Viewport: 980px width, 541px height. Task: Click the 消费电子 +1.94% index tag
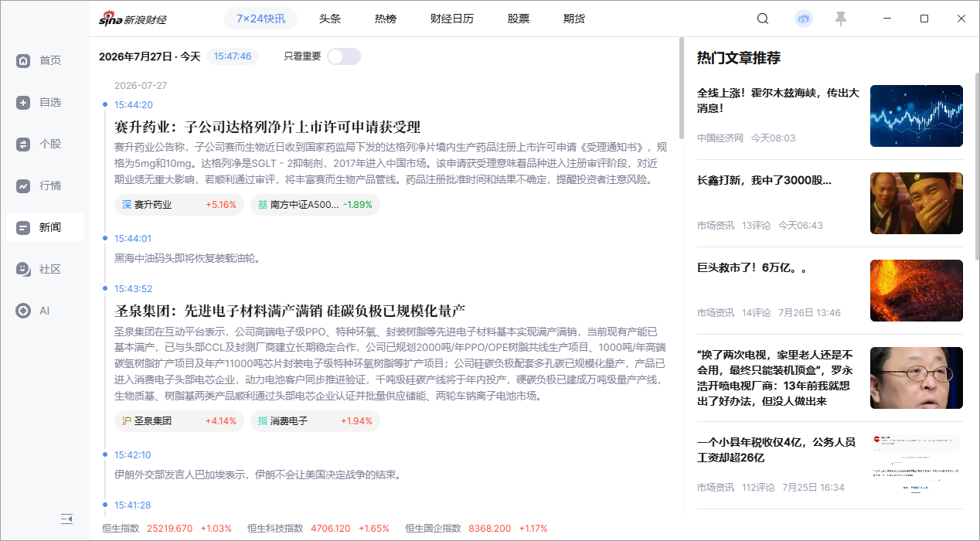point(315,421)
